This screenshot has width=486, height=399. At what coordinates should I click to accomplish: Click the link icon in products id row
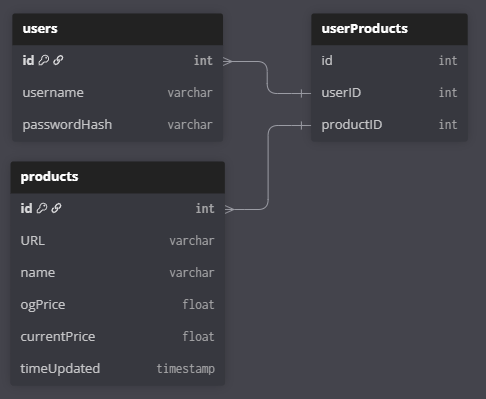click(56, 208)
